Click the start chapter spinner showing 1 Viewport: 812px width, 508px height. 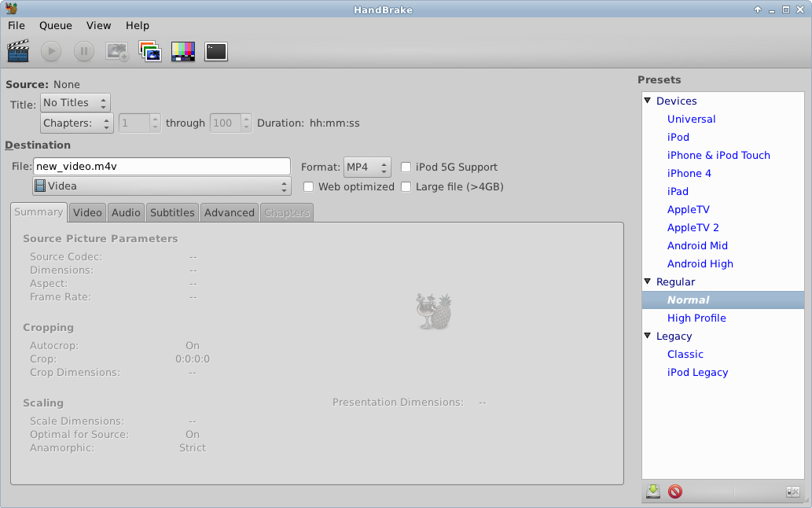pos(139,123)
